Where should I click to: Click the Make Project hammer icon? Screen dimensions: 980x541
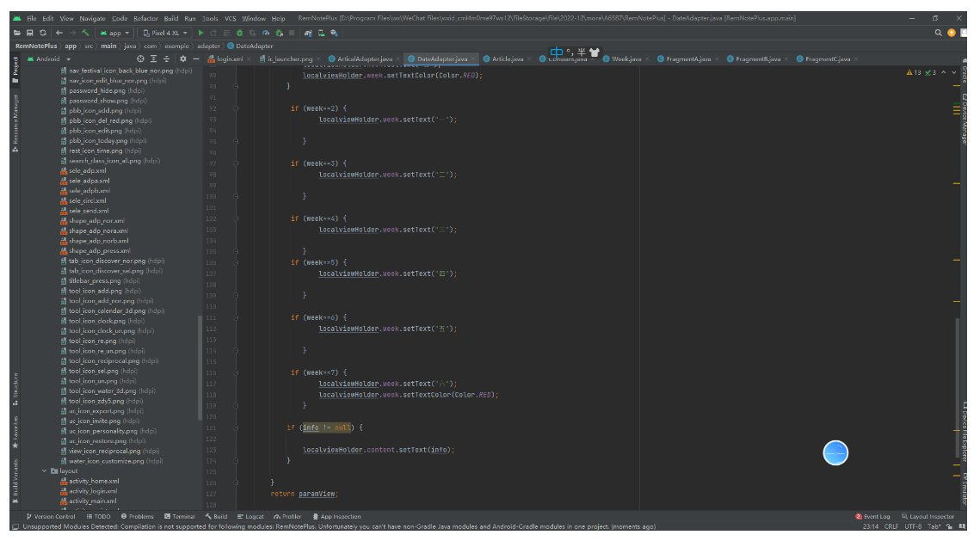coord(86,33)
